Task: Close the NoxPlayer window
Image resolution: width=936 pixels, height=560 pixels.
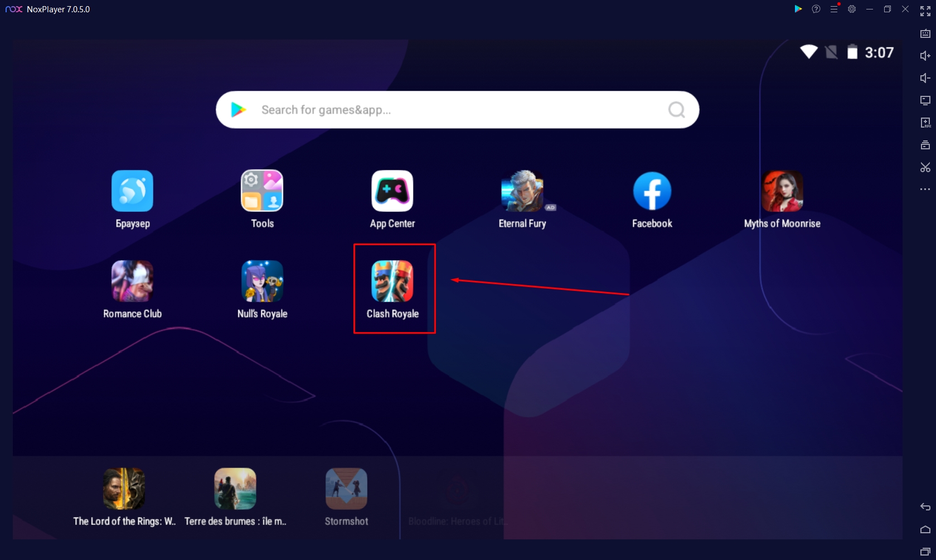Action: click(x=905, y=9)
